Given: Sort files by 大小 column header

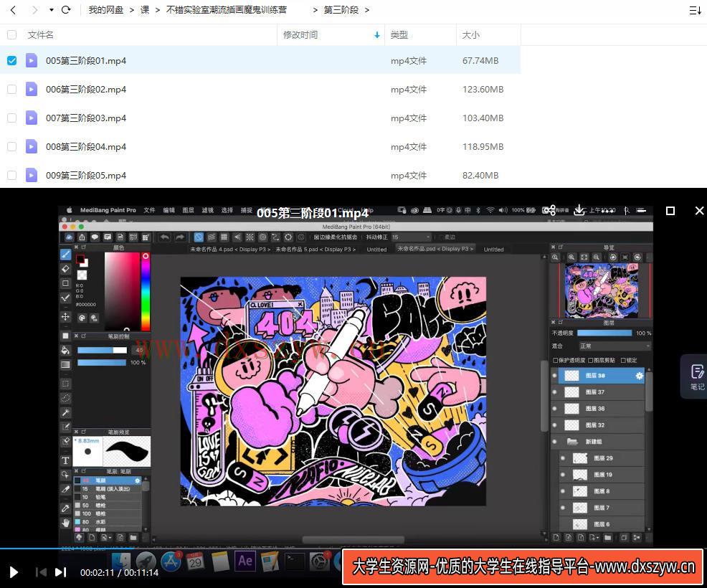Looking at the screenshot, I should tap(470, 34).
